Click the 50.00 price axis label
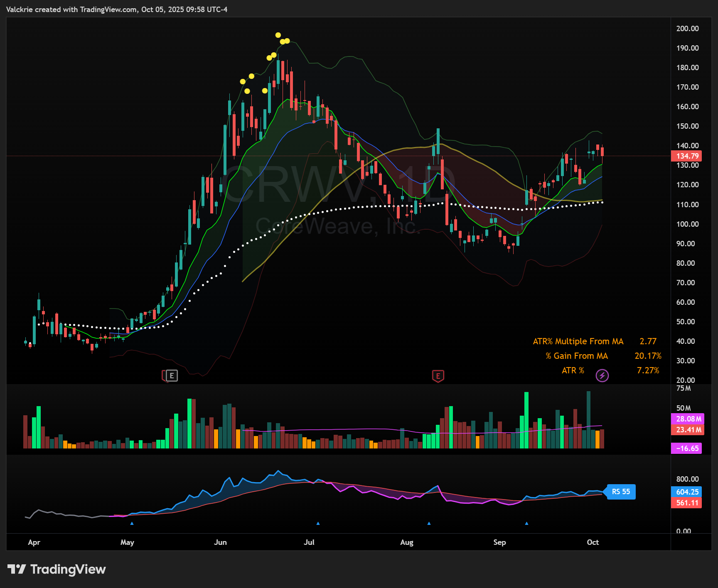 click(x=685, y=322)
